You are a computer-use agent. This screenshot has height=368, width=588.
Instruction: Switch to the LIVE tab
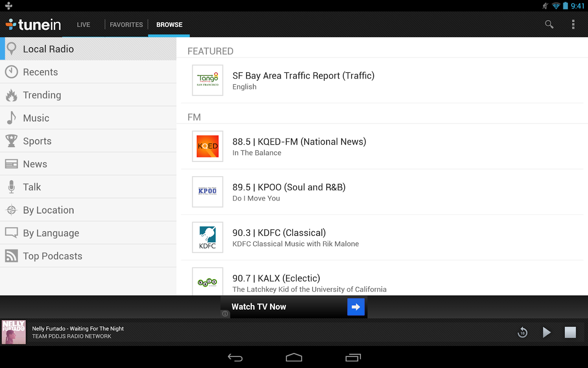(x=84, y=25)
